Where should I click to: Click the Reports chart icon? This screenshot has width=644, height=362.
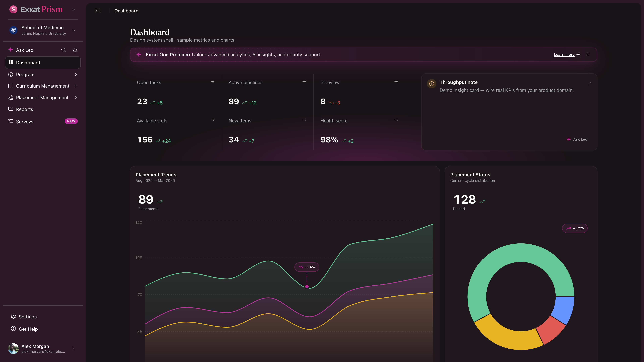(x=11, y=109)
